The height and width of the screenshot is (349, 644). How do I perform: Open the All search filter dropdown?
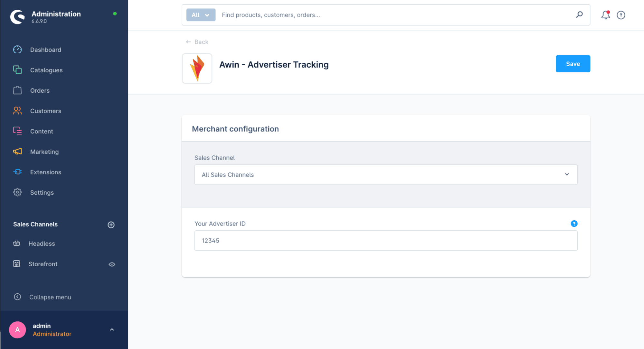pyautogui.click(x=201, y=15)
